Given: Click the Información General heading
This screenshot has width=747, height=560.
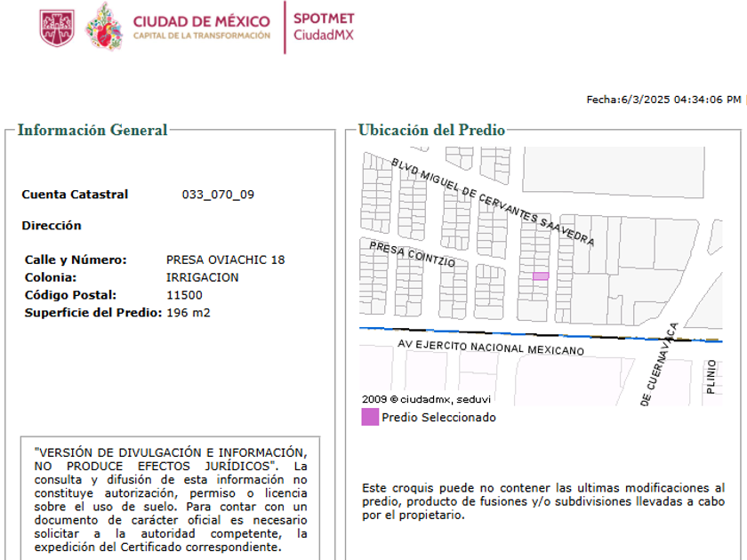Looking at the screenshot, I should (x=92, y=130).
